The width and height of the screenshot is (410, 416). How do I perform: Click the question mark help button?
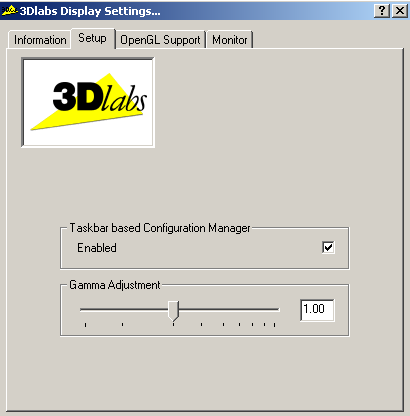point(382,11)
